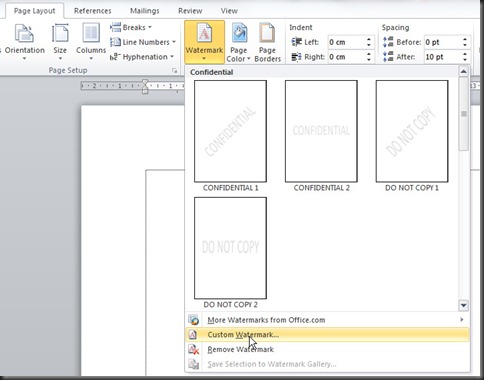
Task: Click the ruler indent marker
Action: tap(145, 86)
